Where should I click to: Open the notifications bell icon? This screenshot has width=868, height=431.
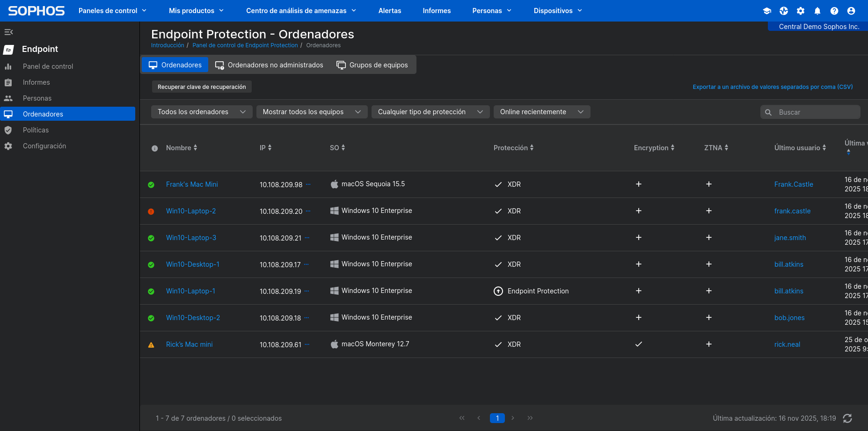point(817,11)
